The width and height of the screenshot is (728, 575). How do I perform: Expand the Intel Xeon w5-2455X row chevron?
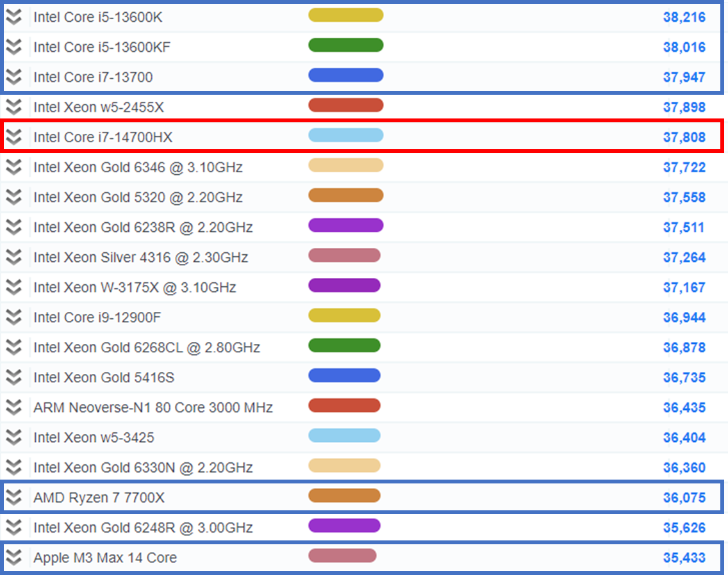14,107
